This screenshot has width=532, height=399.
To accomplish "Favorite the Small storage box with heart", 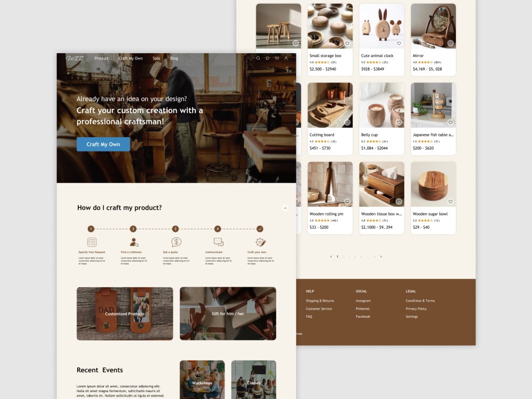I will 347,43.
